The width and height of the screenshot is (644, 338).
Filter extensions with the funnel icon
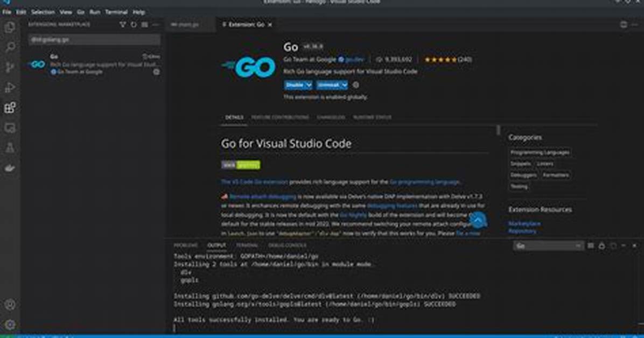(x=122, y=25)
